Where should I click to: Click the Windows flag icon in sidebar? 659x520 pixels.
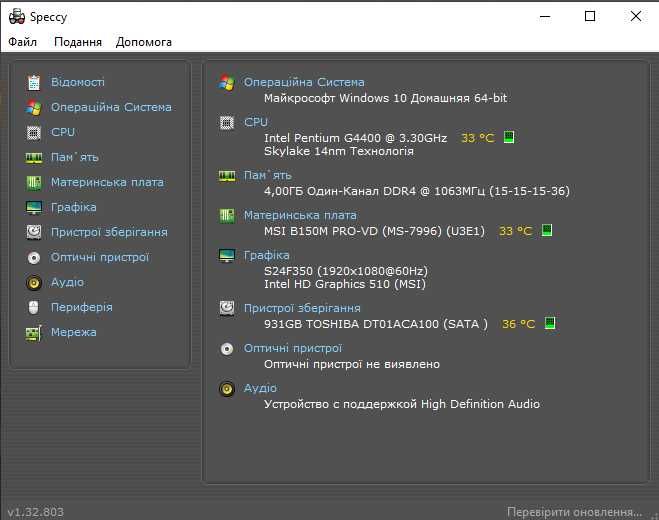(34, 108)
